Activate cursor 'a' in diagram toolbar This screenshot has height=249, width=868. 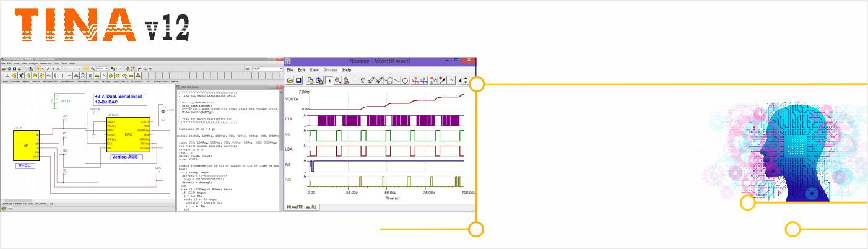pyautogui.click(x=416, y=81)
